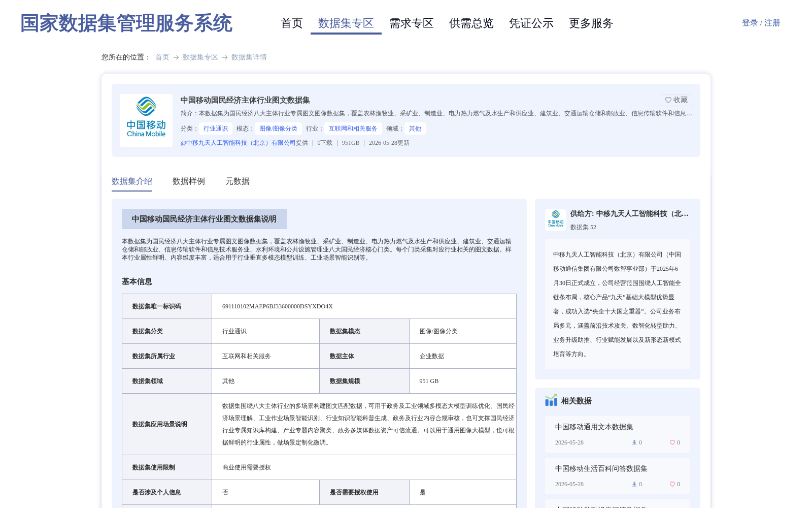Click 数据集详情 breadcrumb item
The width and height of the screenshot is (812, 508).
(x=249, y=57)
